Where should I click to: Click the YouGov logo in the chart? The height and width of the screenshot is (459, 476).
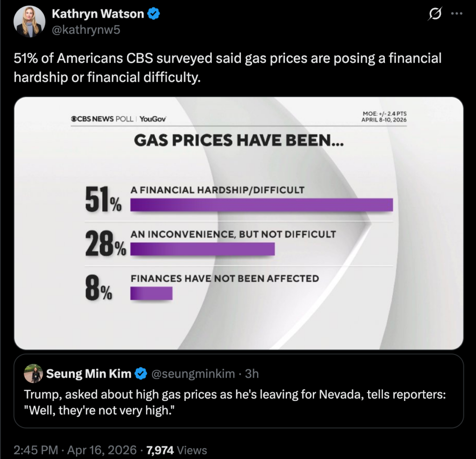pyautogui.click(x=153, y=119)
